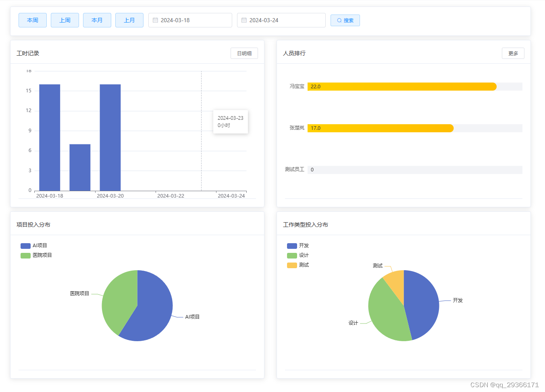Click the 2024-03-20 bar in 工时记录 chart

pos(110,138)
